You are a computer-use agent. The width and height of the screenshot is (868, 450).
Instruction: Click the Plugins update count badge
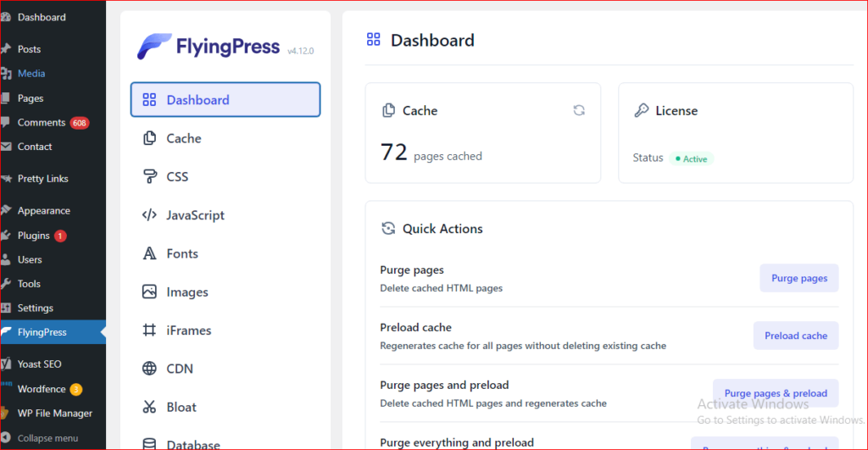60,236
